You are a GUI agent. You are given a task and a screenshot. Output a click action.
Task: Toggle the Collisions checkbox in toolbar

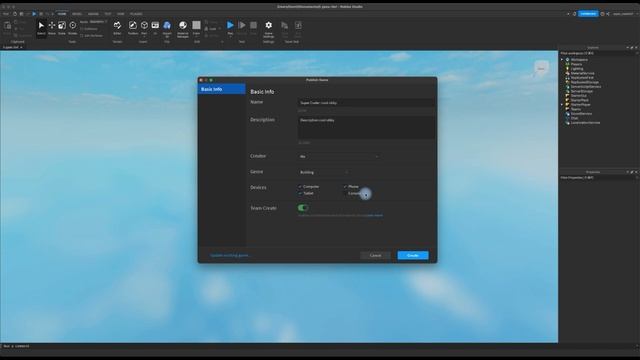pyautogui.click(x=82, y=29)
